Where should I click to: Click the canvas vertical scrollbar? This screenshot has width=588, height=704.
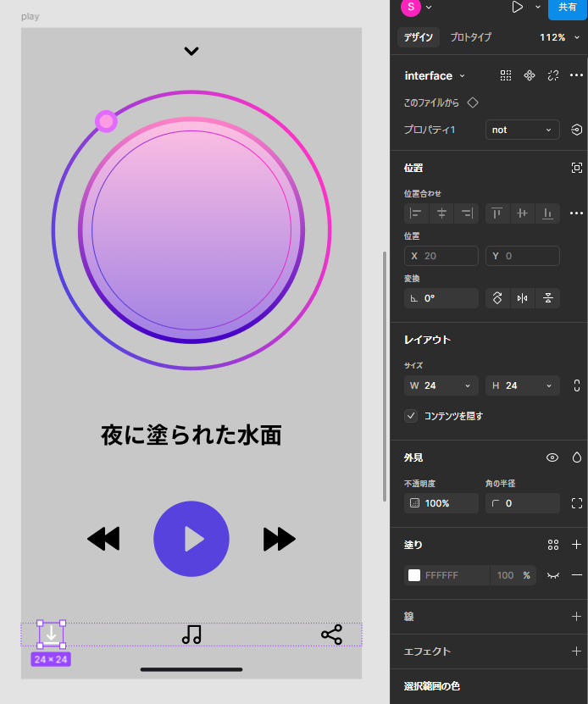click(x=385, y=376)
